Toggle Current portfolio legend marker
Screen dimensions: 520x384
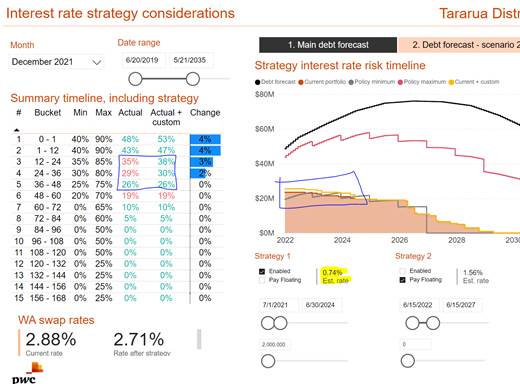point(301,82)
